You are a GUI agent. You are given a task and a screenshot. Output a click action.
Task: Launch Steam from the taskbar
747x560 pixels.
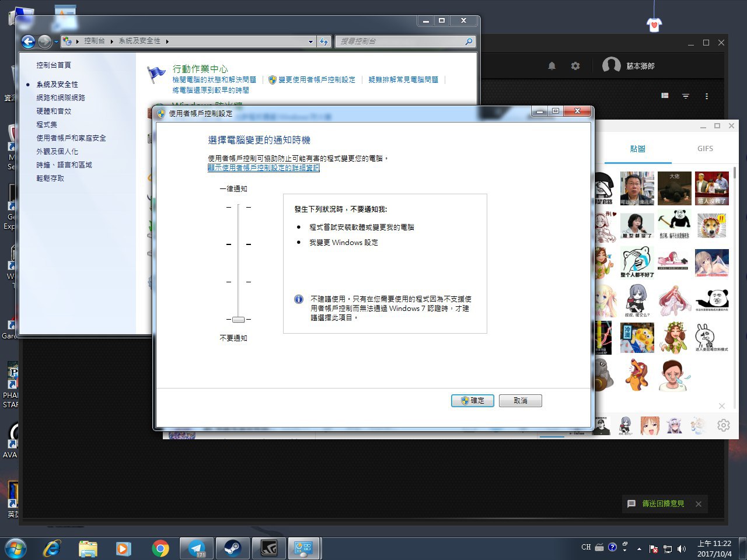[x=232, y=548]
